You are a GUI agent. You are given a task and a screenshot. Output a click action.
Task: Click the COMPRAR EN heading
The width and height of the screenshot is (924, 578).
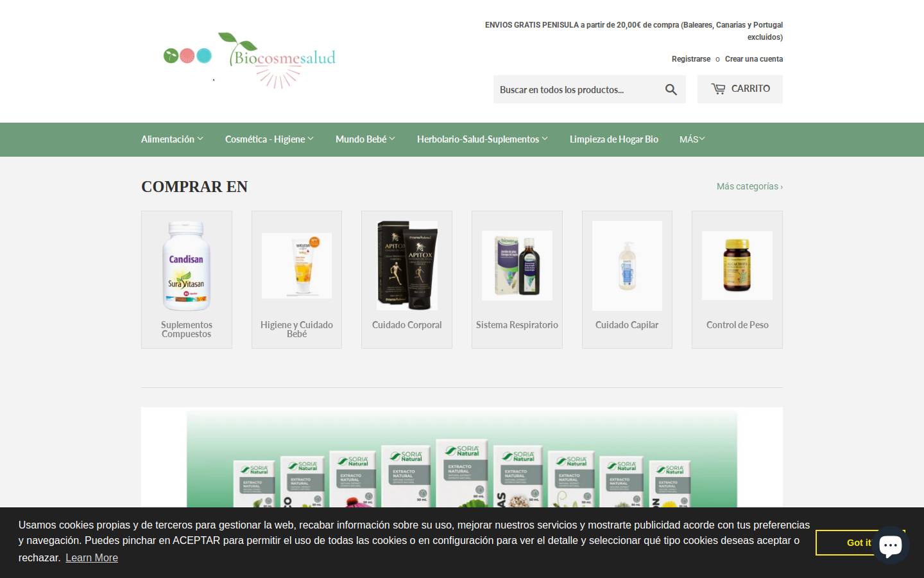pos(194,187)
